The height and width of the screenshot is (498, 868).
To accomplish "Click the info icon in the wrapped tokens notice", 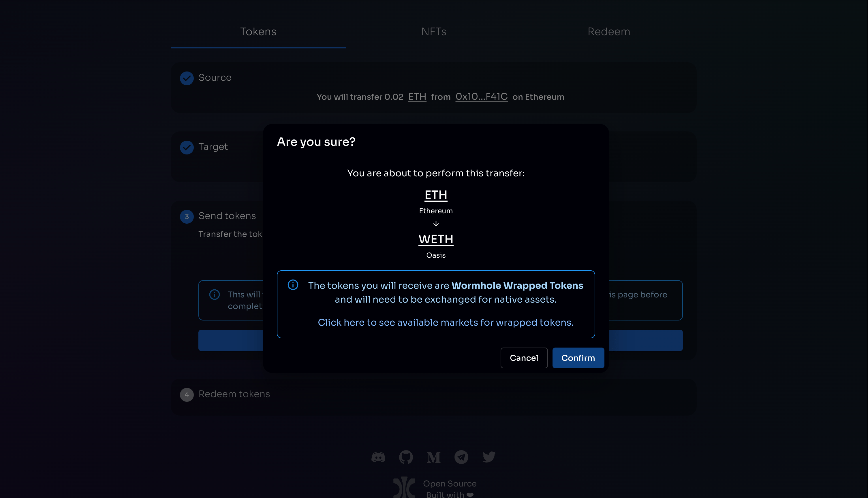I will coord(293,284).
